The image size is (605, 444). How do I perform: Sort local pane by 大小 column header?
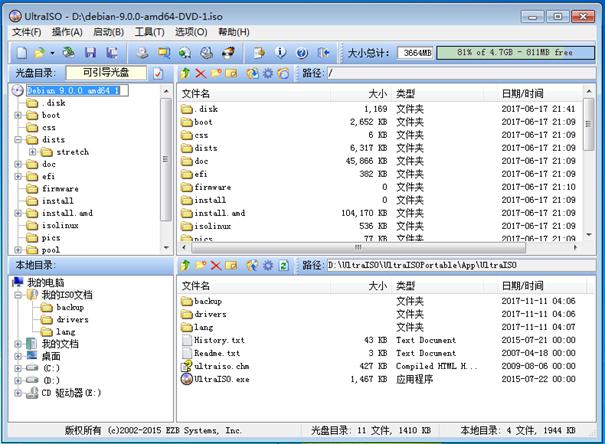(362, 286)
